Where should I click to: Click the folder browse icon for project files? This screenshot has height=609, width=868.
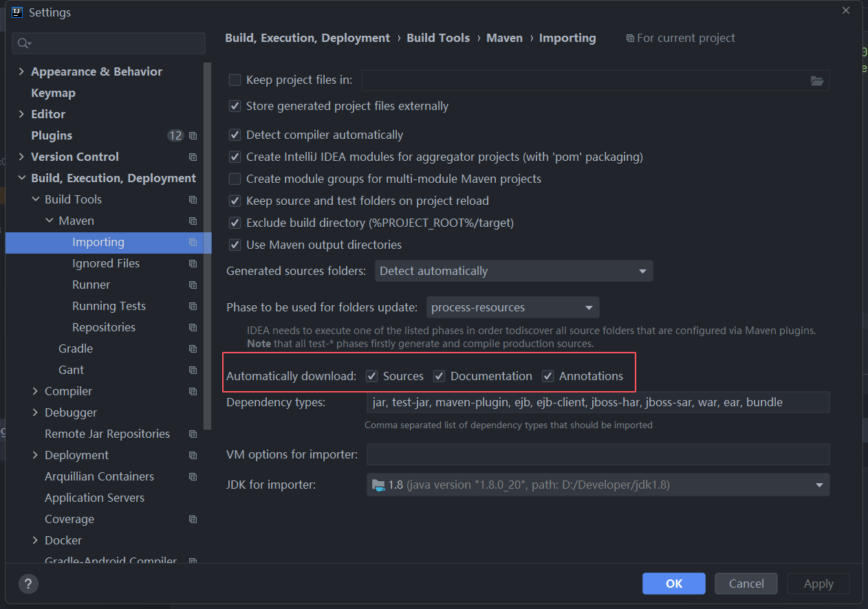click(817, 80)
